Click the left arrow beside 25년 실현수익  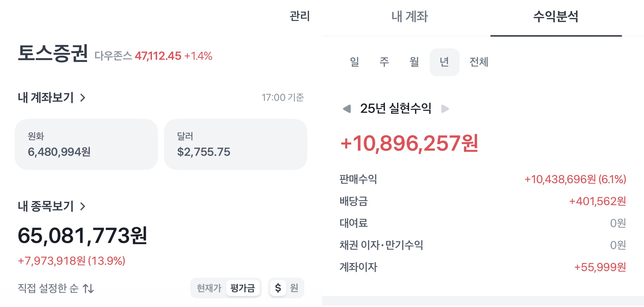(x=348, y=108)
